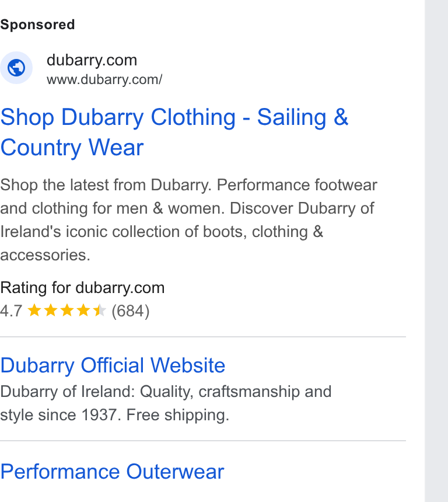
Task: Open the dubarry.com site name
Action: tap(92, 60)
